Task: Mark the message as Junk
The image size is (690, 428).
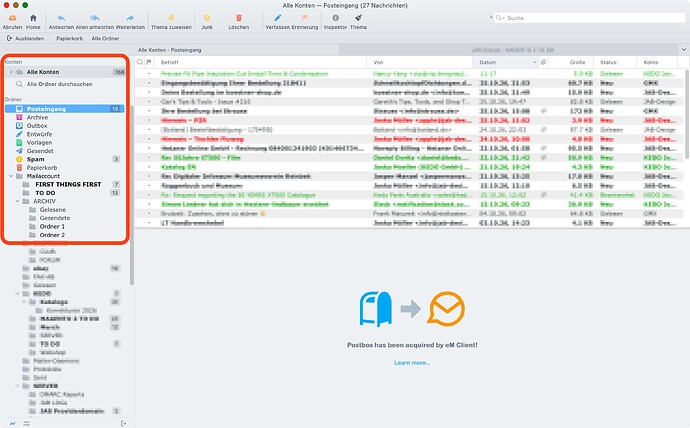Action: (207, 22)
